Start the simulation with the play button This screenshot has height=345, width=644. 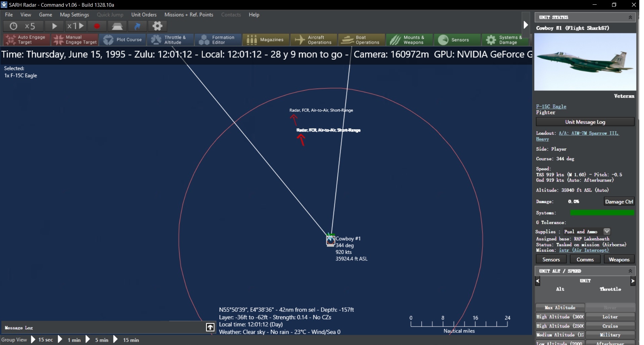tap(54, 26)
